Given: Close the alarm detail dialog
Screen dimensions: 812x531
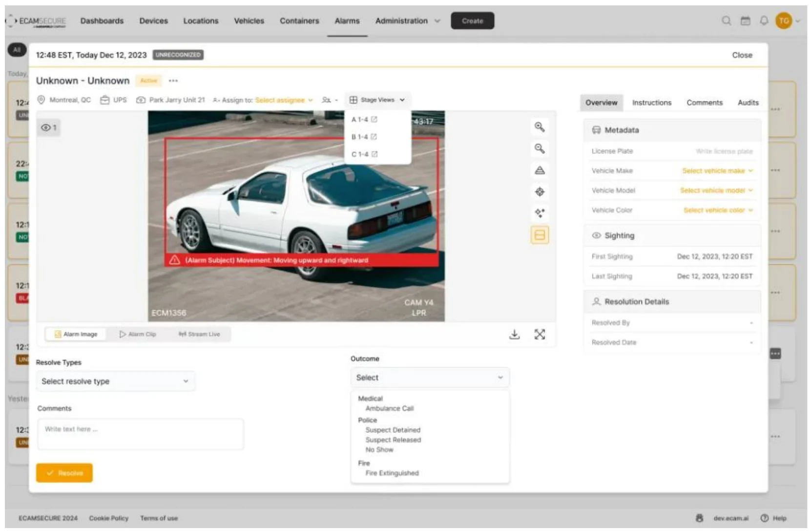Looking at the screenshot, I should (742, 55).
